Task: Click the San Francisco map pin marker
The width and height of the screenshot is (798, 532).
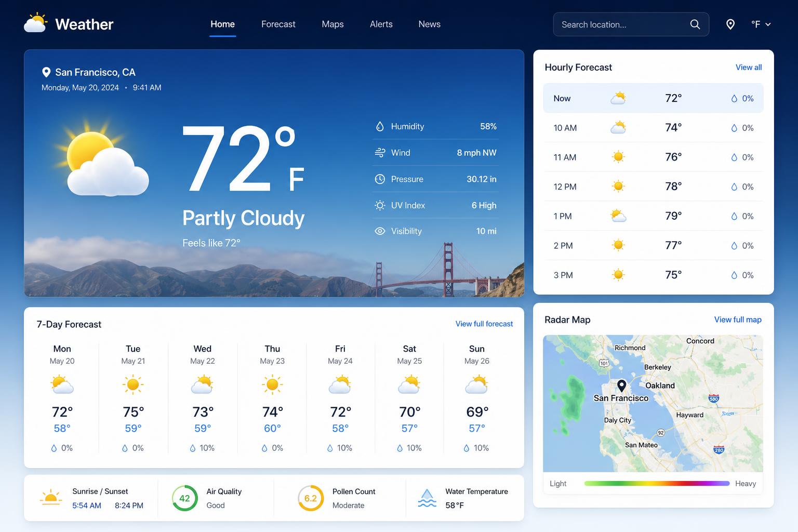Action: [621, 385]
